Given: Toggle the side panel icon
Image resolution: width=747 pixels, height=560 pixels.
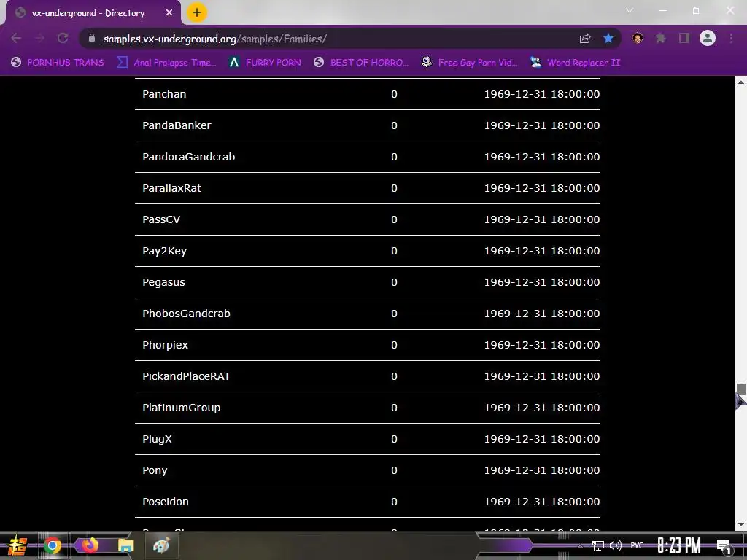Looking at the screenshot, I should tap(684, 38).
